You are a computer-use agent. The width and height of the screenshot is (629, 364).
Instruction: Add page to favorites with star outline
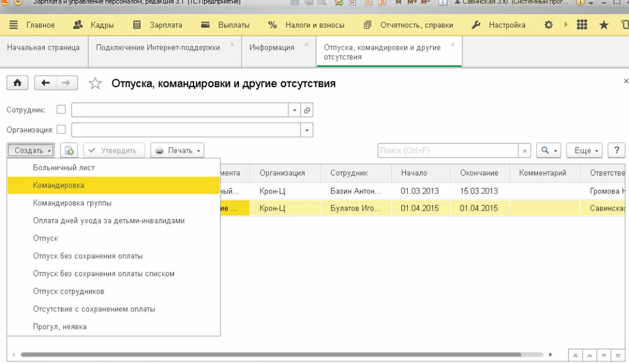[95, 84]
